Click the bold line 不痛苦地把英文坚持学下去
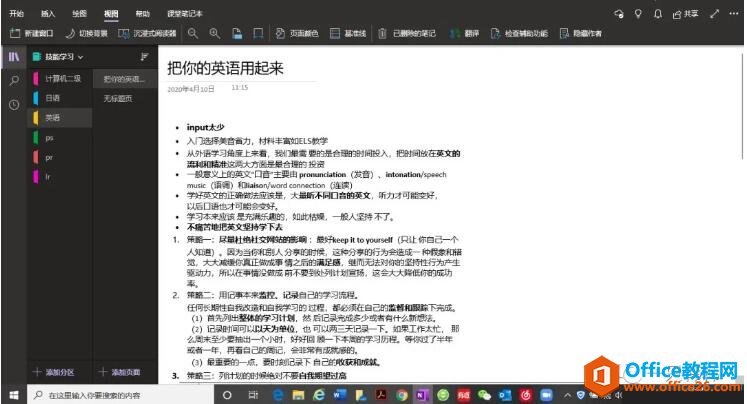 pos(234,227)
